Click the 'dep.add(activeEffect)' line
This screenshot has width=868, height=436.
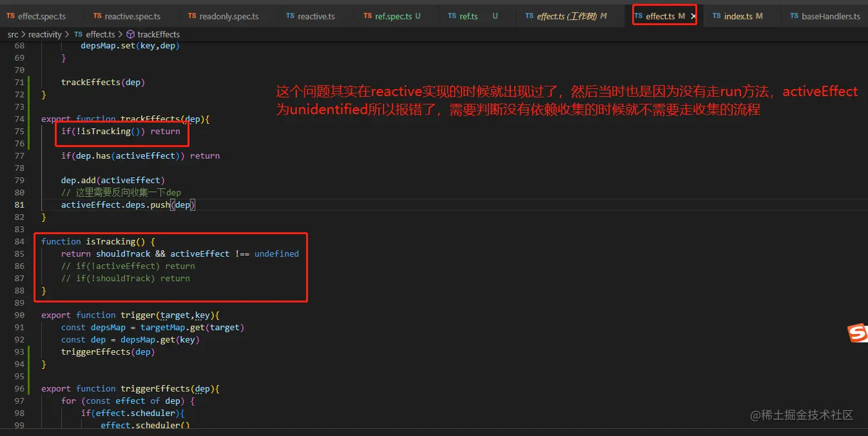113,181
